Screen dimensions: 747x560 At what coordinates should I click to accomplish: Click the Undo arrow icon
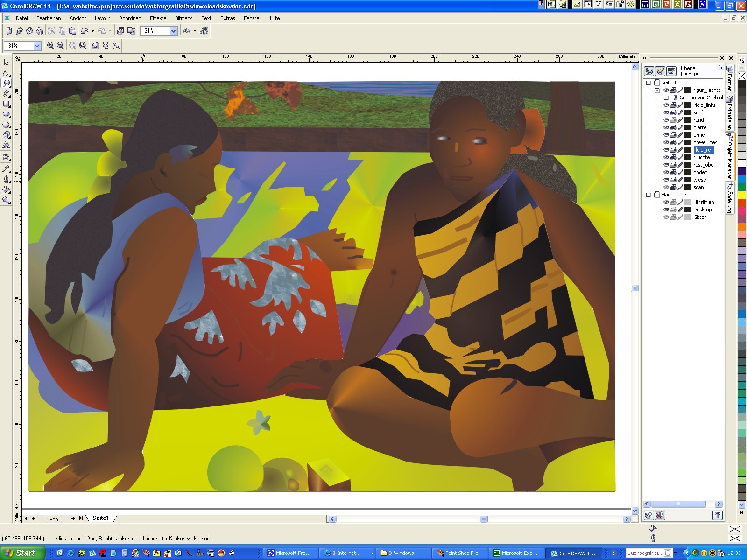tap(85, 31)
